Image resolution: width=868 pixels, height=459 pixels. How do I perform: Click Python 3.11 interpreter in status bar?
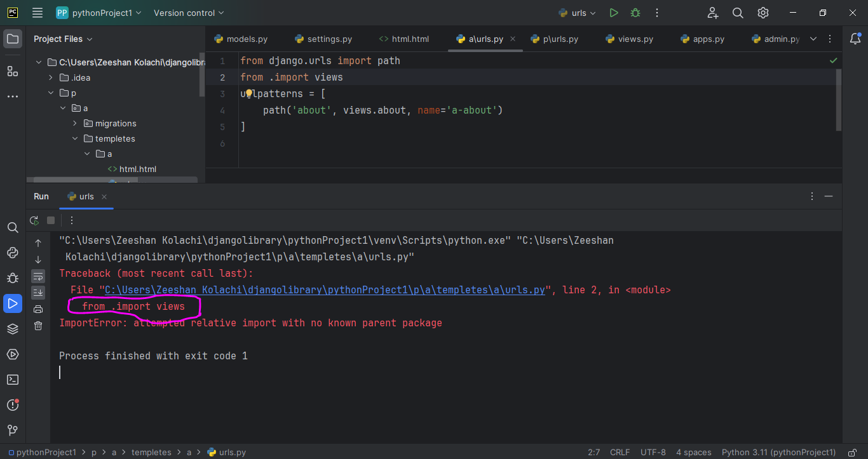tap(778, 453)
